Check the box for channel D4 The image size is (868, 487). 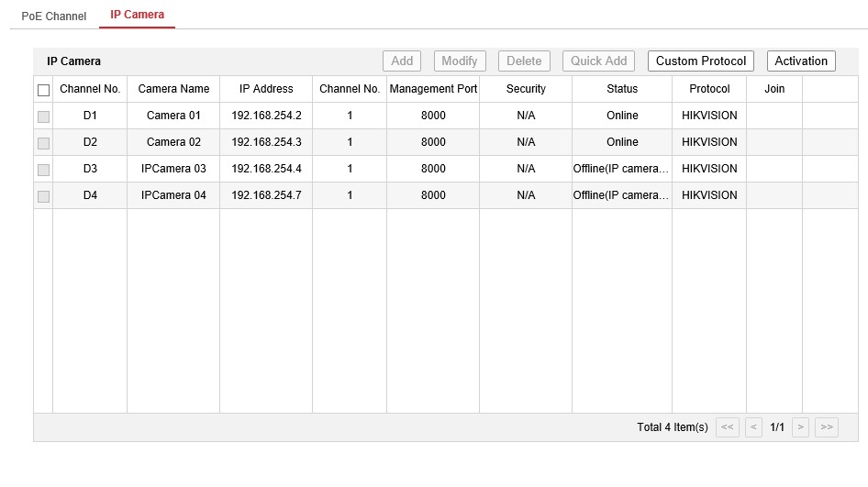[x=43, y=196]
